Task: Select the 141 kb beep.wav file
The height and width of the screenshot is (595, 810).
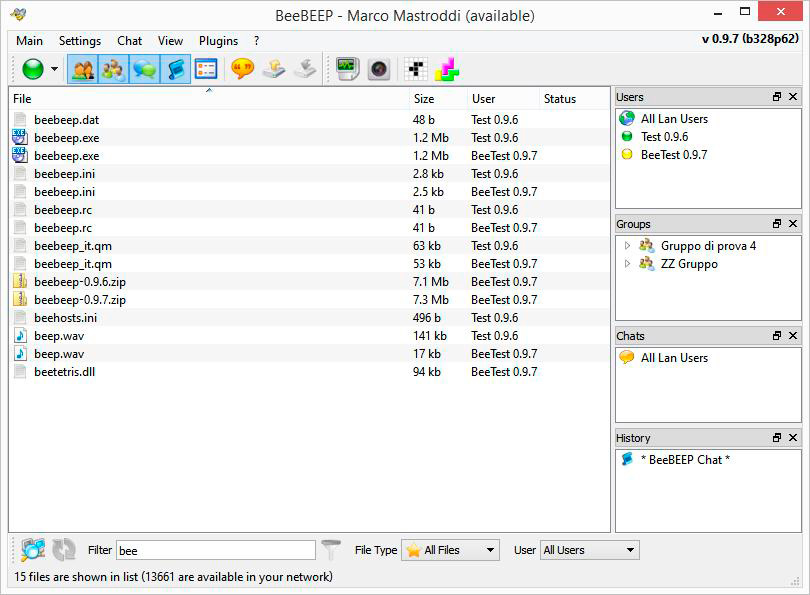Action: [x=309, y=336]
